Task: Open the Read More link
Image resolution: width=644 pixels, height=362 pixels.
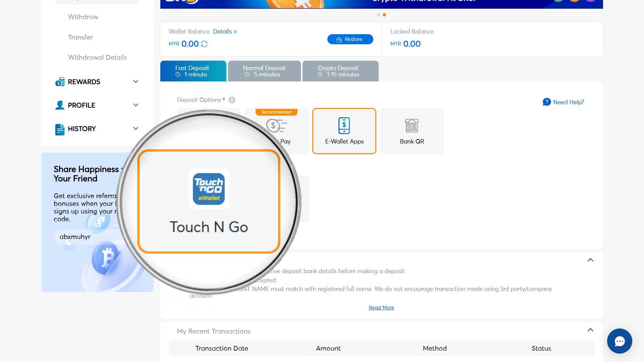Action: coord(381,308)
